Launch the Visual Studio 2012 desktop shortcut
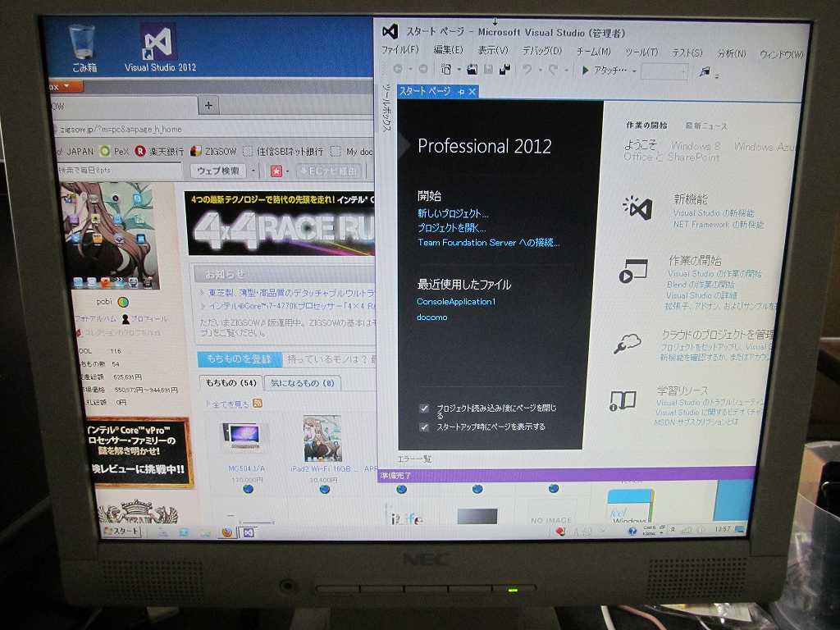Screen dimensions: 840x630 coord(160,48)
